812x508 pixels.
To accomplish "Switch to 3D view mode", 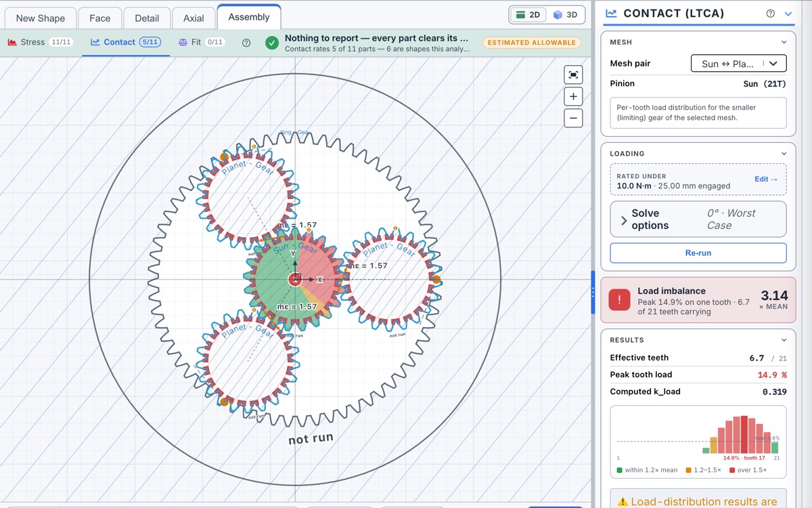I will [x=565, y=14].
